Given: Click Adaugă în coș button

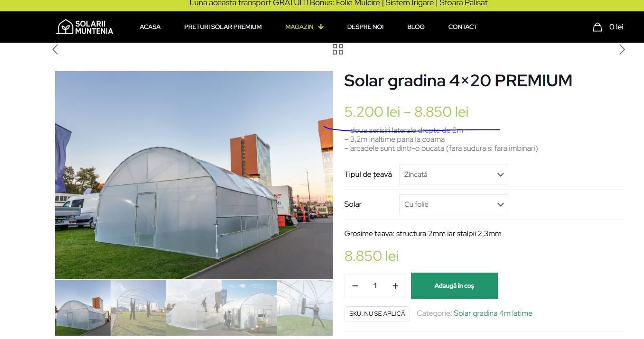Looking at the screenshot, I should point(454,286).
